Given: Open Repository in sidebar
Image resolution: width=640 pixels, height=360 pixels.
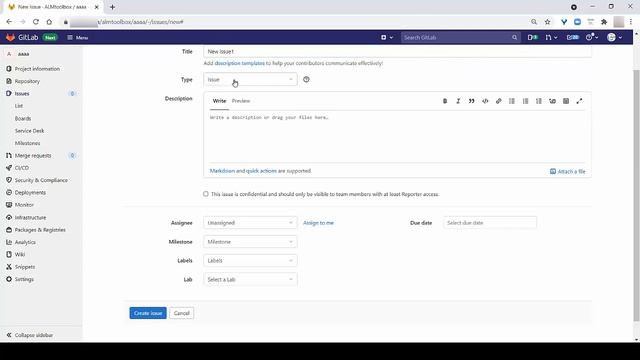Looking at the screenshot, I should click(27, 81).
